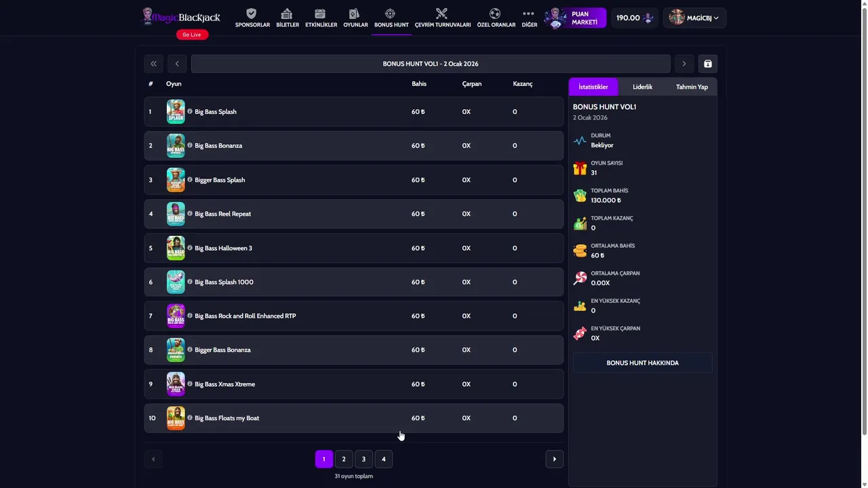Viewport: 868px width, 488px height.
Task: Open the Puan Marketi button
Action: click(575, 18)
